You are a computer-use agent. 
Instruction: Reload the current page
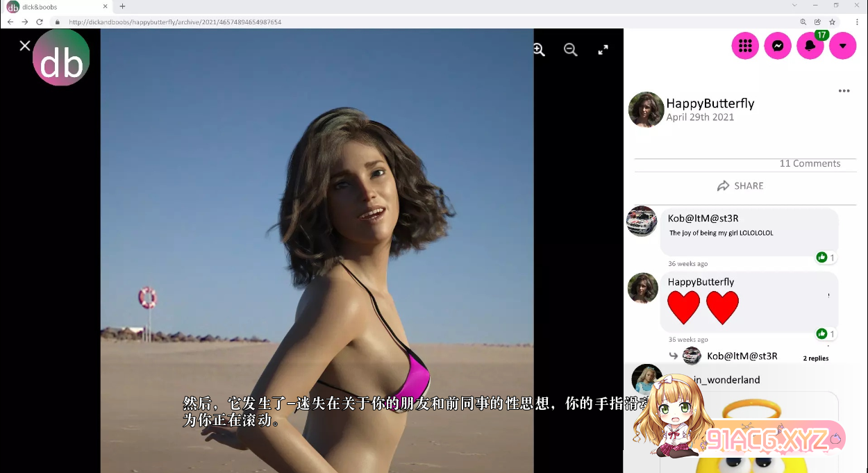pos(40,22)
